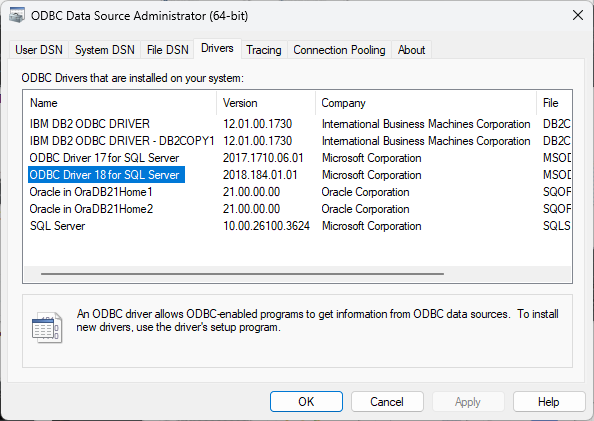594x421 pixels.
Task: Click version 12.01.00.1730 of first DB2 driver
Action: [258, 124]
